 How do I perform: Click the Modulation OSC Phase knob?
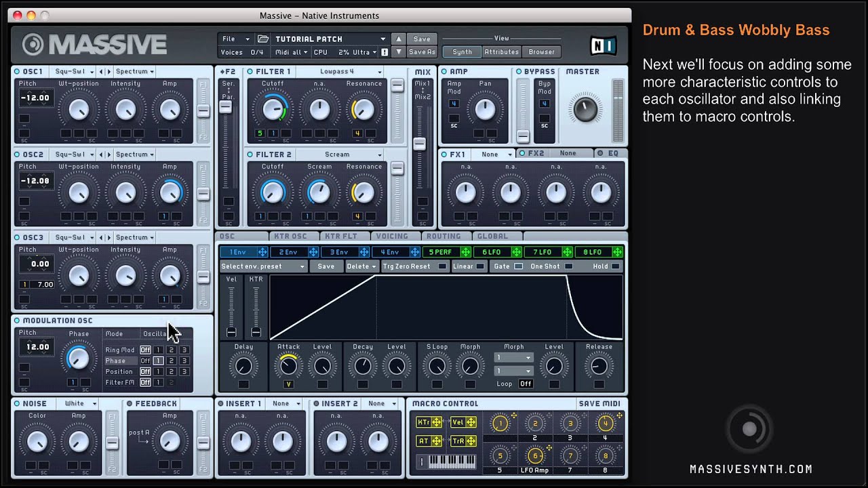(x=79, y=359)
